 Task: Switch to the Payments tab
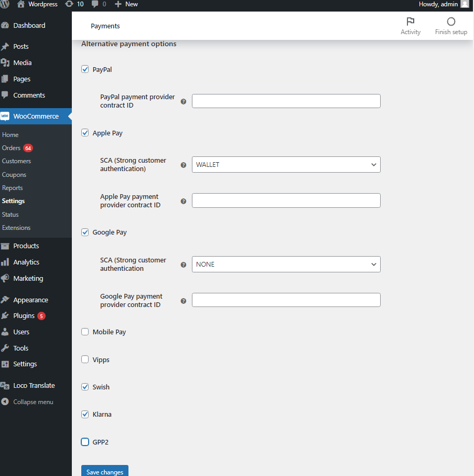click(105, 25)
